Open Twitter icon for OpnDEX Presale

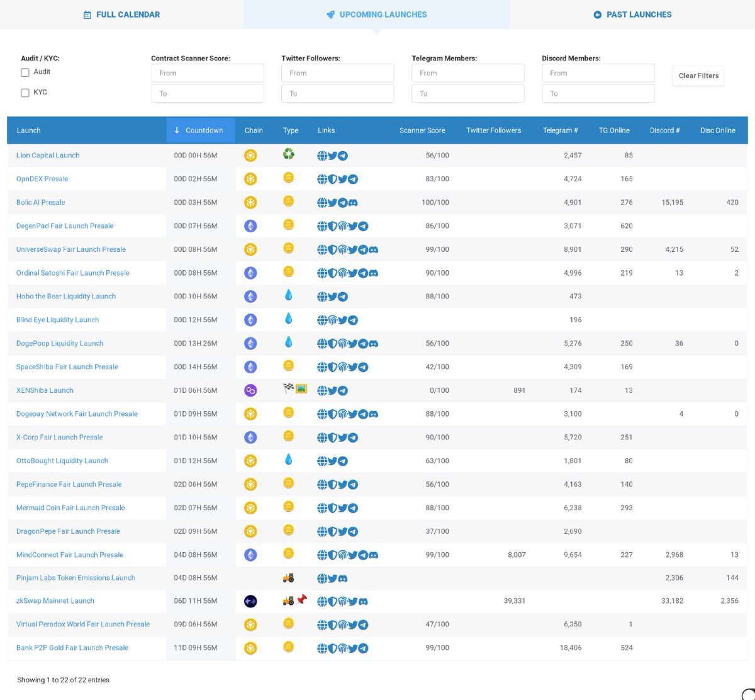click(x=342, y=179)
